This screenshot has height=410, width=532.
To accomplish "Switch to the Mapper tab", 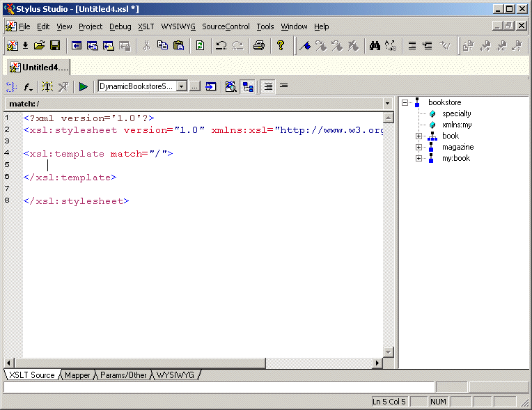I will tap(77, 375).
